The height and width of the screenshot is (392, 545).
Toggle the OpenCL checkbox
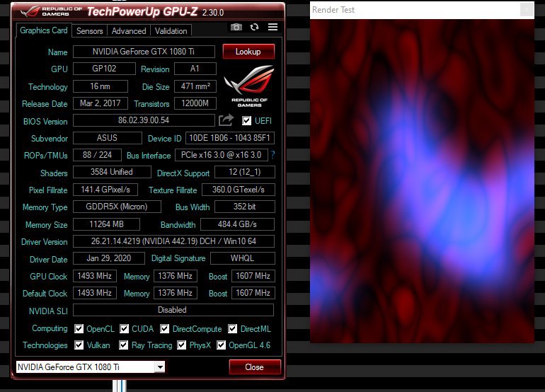pyautogui.click(x=79, y=329)
